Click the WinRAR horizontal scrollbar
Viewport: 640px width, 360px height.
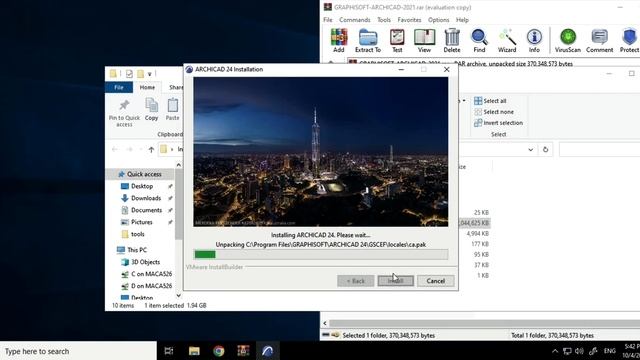coord(484,323)
